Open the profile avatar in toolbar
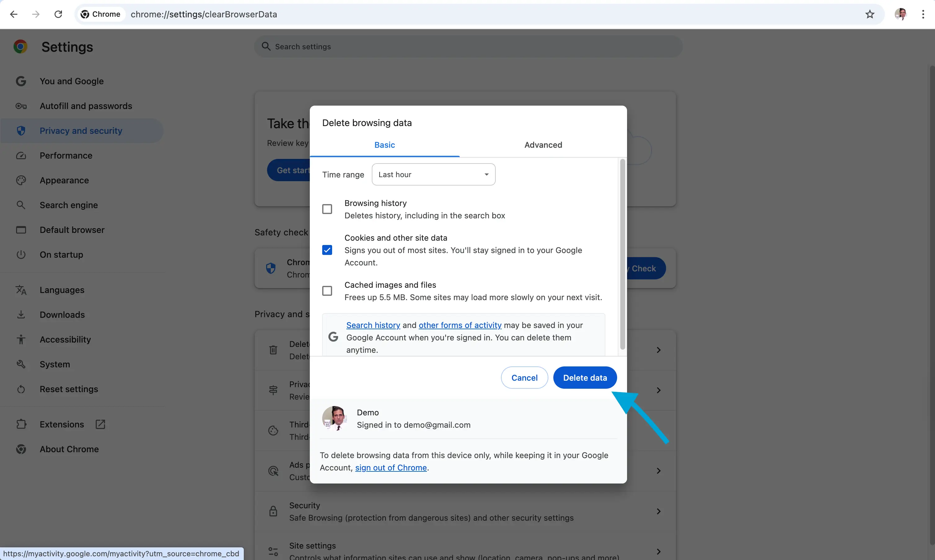Viewport: 935px width, 560px height. tap(901, 14)
